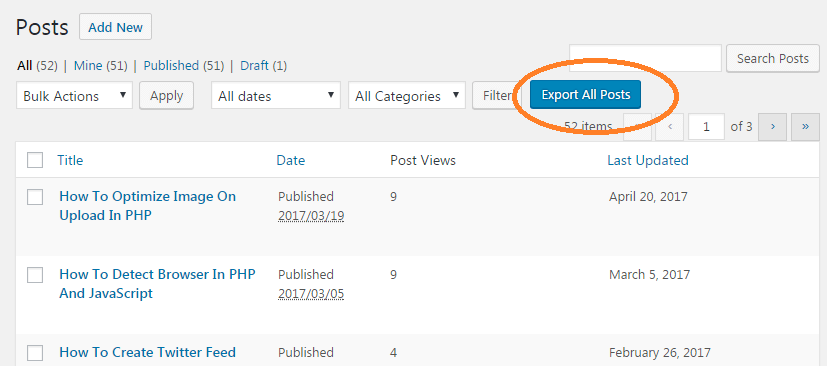The height and width of the screenshot is (366, 827).
Task: Show Mine posts filter
Action: point(88,65)
